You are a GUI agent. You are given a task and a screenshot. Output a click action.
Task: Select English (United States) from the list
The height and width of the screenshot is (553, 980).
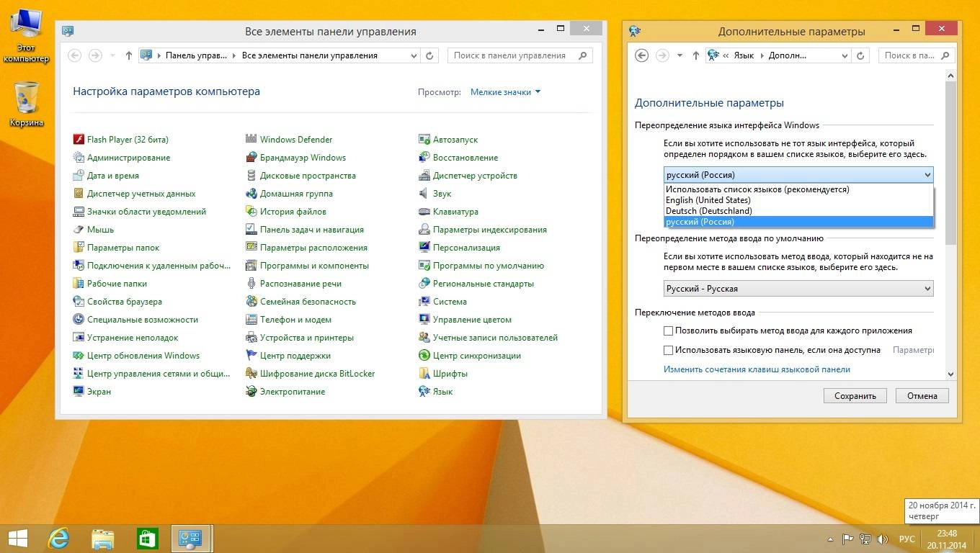[x=798, y=200]
